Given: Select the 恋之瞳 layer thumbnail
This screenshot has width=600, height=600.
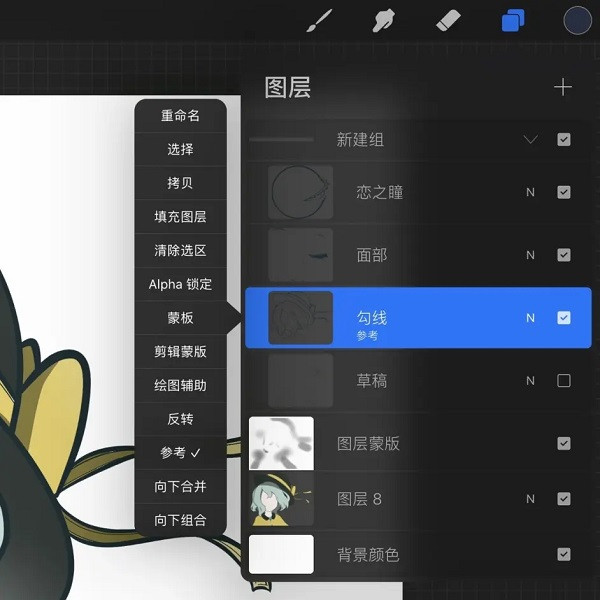Looking at the screenshot, I should 300,192.
